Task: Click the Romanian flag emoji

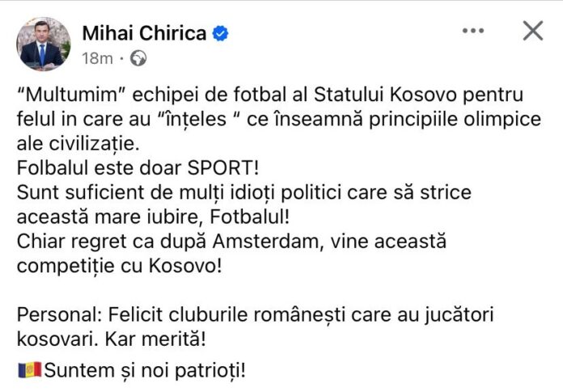Action: click(30, 370)
